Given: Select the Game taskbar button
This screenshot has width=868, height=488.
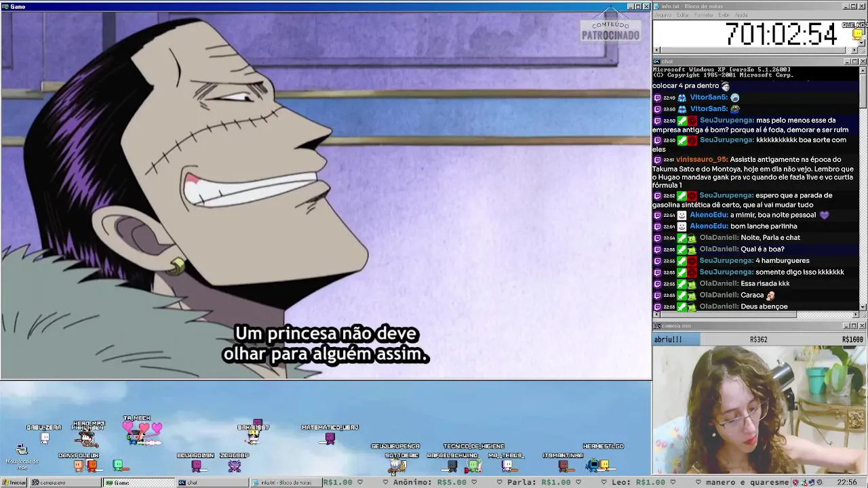Looking at the screenshot, I should pyautogui.click(x=138, y=483).
